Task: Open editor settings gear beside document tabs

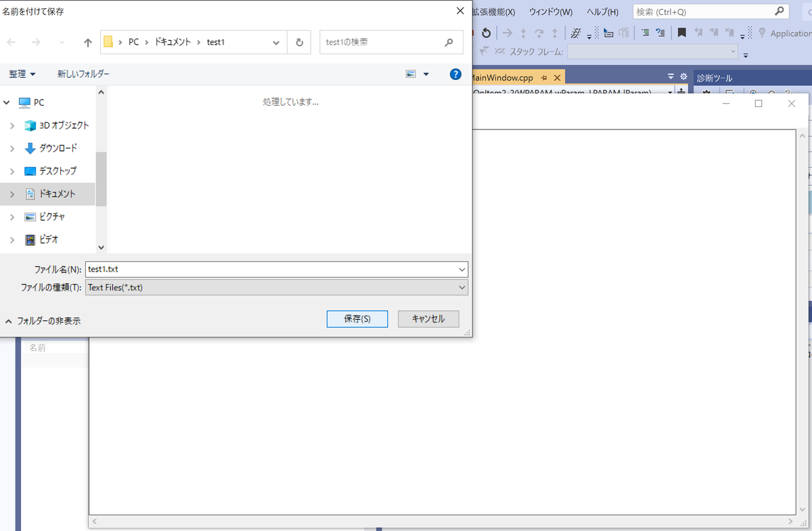Action: (x=683, y=77)
